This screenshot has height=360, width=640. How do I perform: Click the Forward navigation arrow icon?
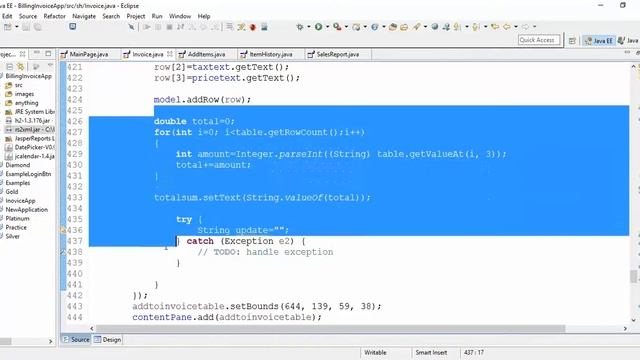pyautogui.click(x=525, y=27)
